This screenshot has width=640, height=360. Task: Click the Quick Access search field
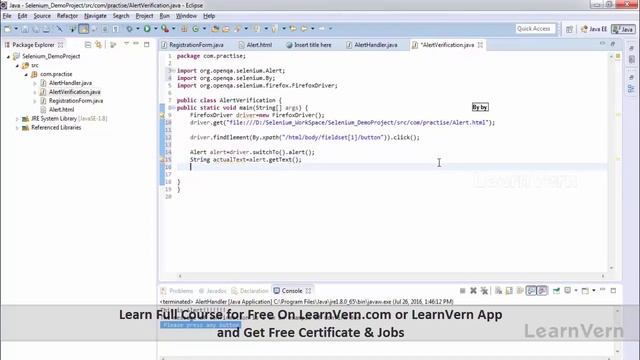pyautogui.click(x=535, y=29)
